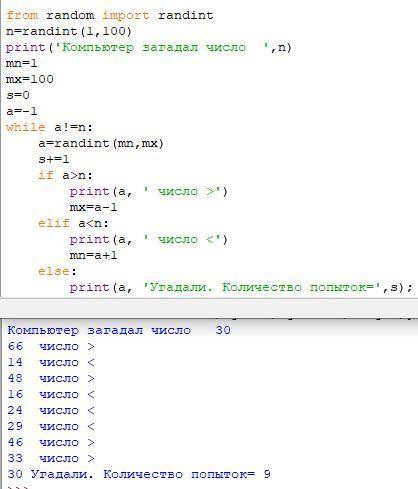Click the output line '29 число <'

[51, 426]
